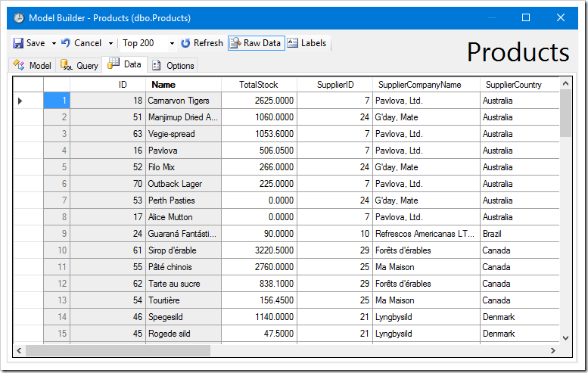Click the vertical scrollbar down arrow
The height and width of the screenshot is (373, 588).
point(565,338)
